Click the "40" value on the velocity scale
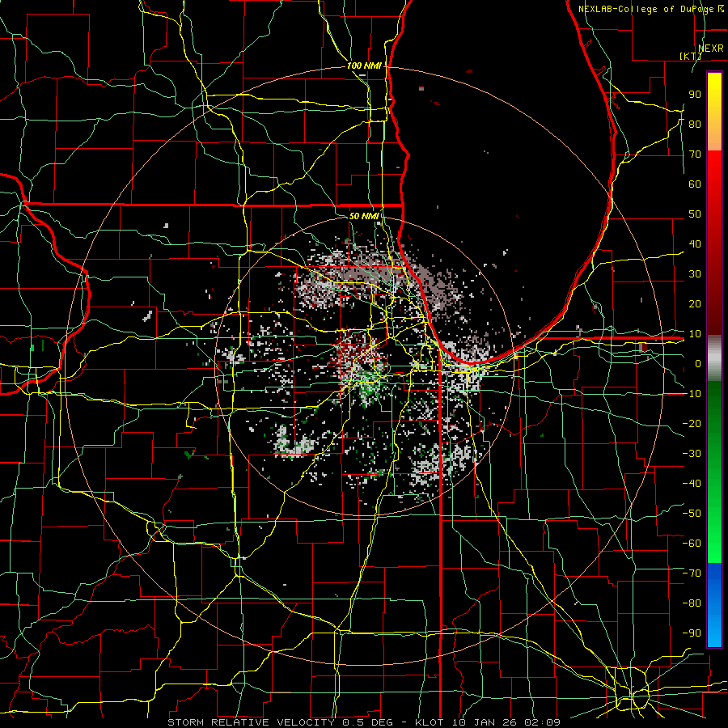This screenshot has width=728, height=728. coord(695,244)
